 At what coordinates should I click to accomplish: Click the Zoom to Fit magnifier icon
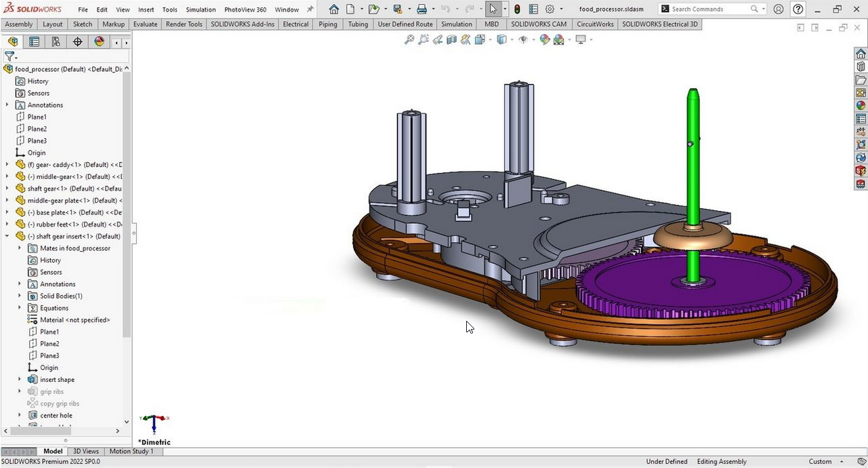click(x=409, y=40)
